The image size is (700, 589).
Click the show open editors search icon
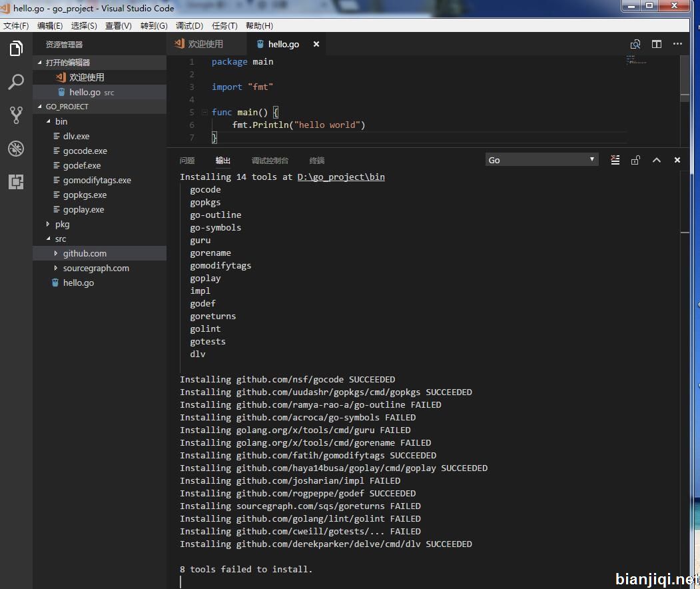(635, 44)
